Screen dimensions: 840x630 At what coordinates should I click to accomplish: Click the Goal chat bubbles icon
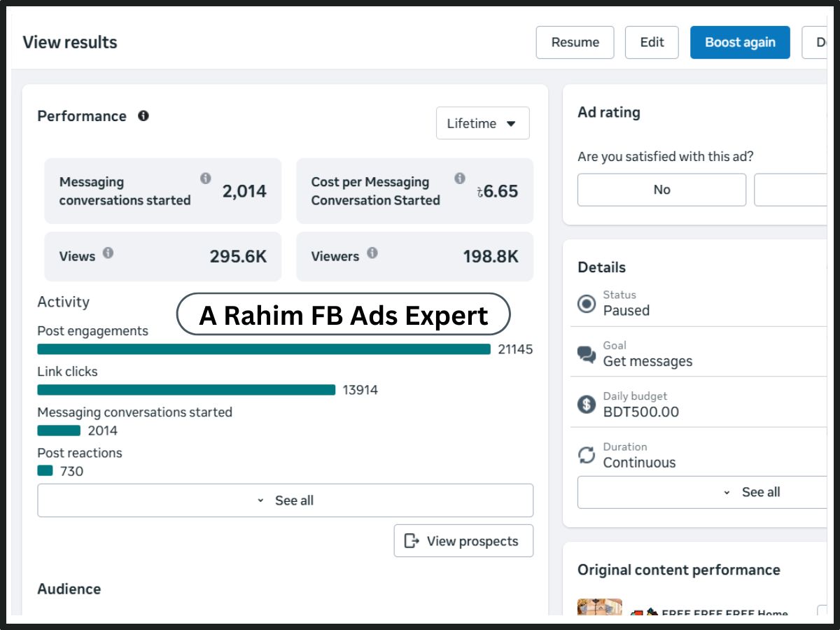click(586, 354)
